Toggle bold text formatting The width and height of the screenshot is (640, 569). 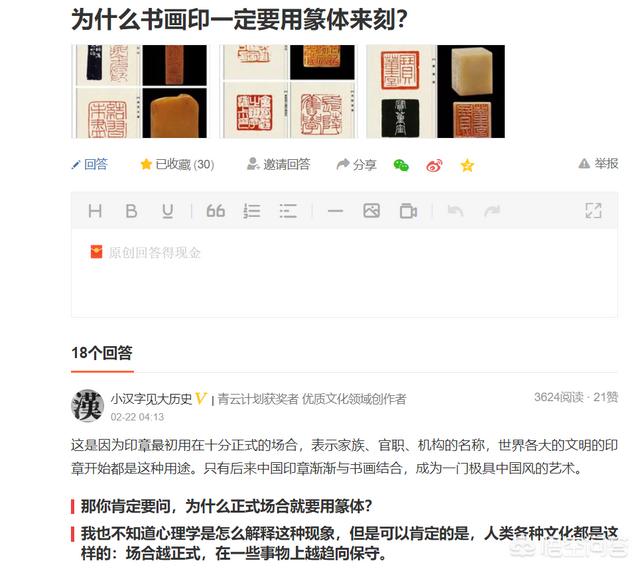[x=131, y=211]
